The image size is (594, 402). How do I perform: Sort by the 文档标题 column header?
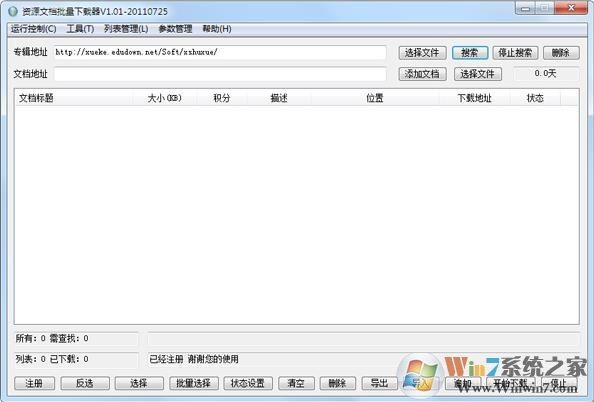74,98
